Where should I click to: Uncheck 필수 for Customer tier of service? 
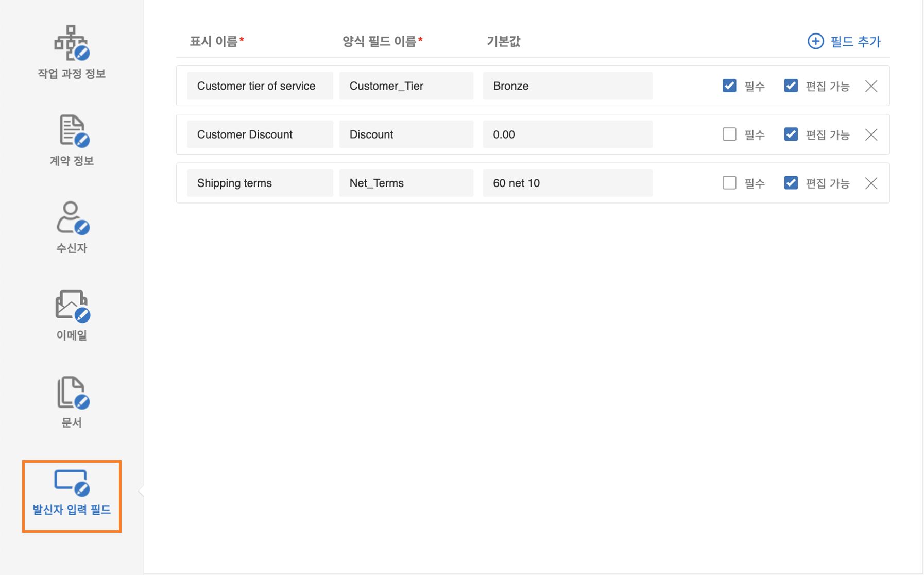[729, 86]
